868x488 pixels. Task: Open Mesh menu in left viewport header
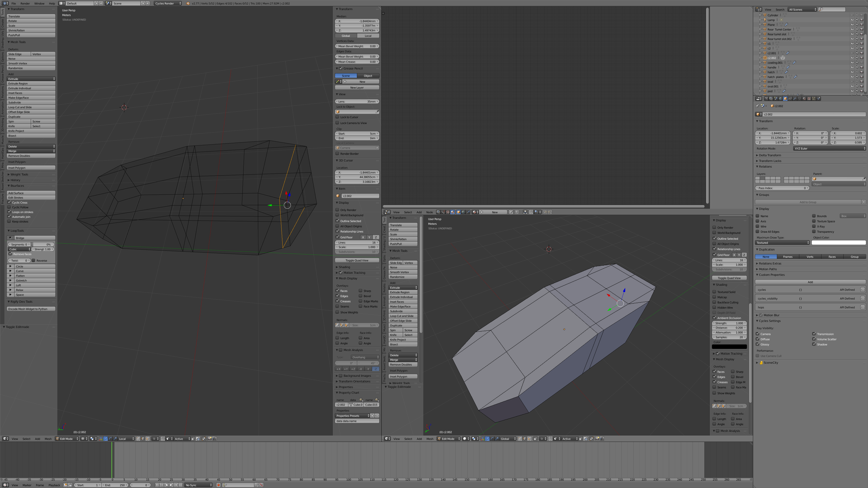48,439
